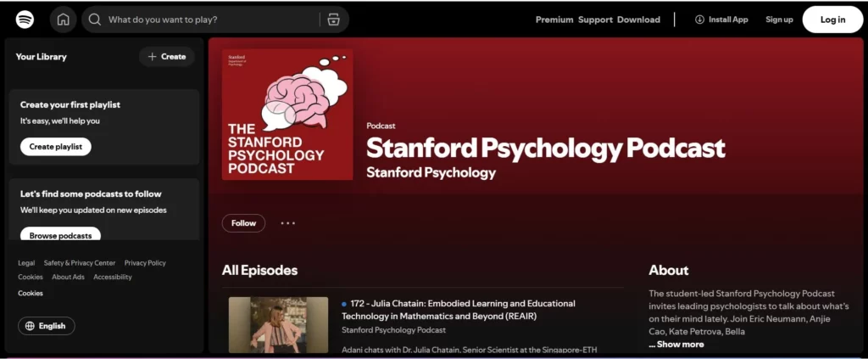Open the Legal link
The width and height of the screenshot is (868, 359).
tap(26, 263)
